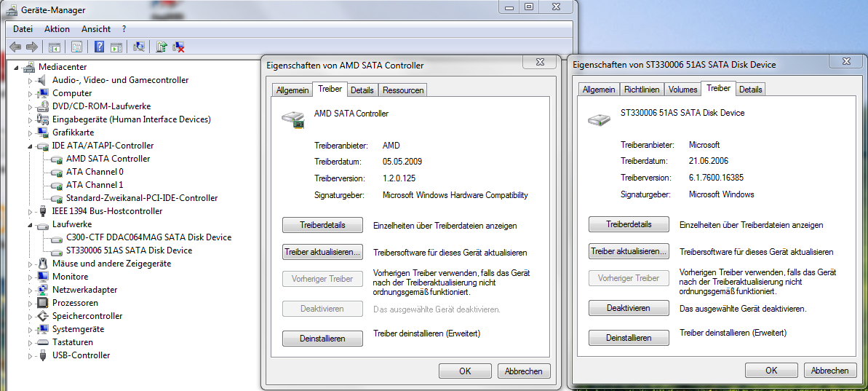Expand the Prozessoren node arrow
The width and height of the screenshot is (868, 391).
click(31, 303)
